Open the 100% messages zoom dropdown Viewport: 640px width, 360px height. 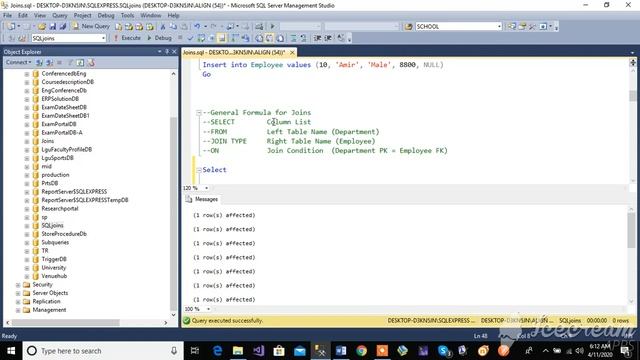pos(208,309)
